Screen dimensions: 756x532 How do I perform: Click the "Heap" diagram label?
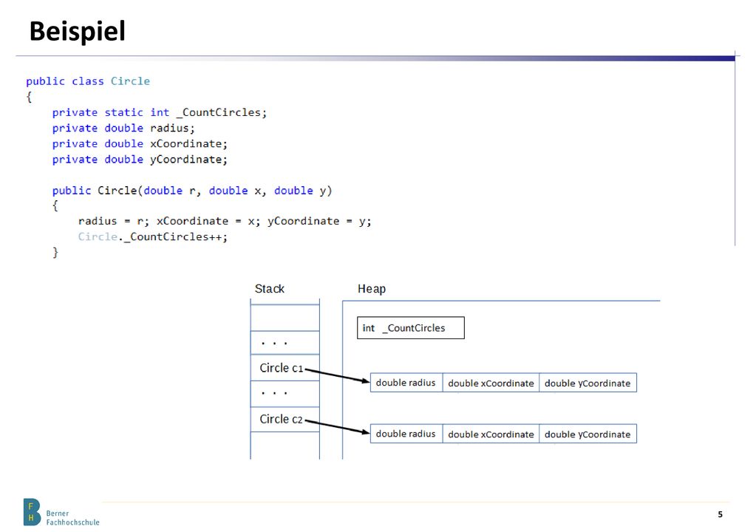(371, 289)
